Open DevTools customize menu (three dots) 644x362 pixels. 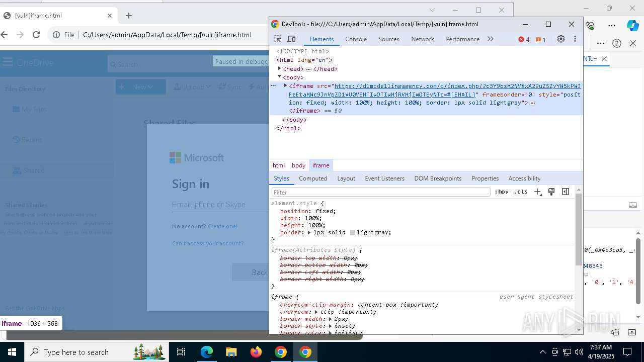click(x=575, y=39)
